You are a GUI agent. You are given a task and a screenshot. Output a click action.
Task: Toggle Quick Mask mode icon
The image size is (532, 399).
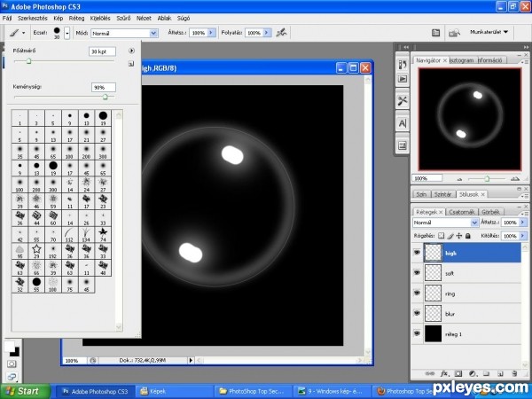click(x=12, y=364)
